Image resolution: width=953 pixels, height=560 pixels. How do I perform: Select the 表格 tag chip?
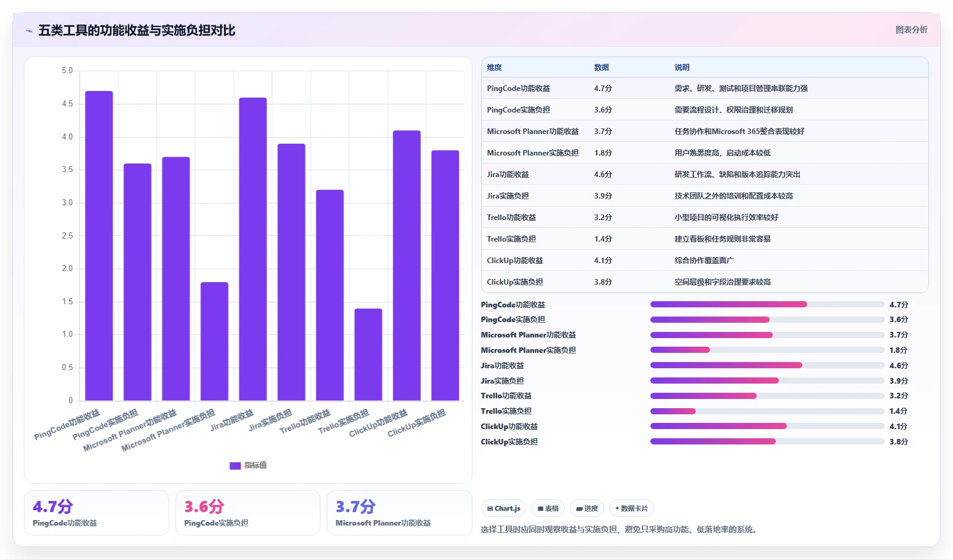coord(548,508)
